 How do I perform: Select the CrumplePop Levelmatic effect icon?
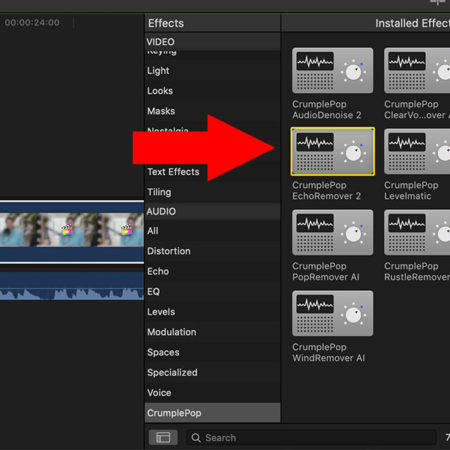coord(417,151)
